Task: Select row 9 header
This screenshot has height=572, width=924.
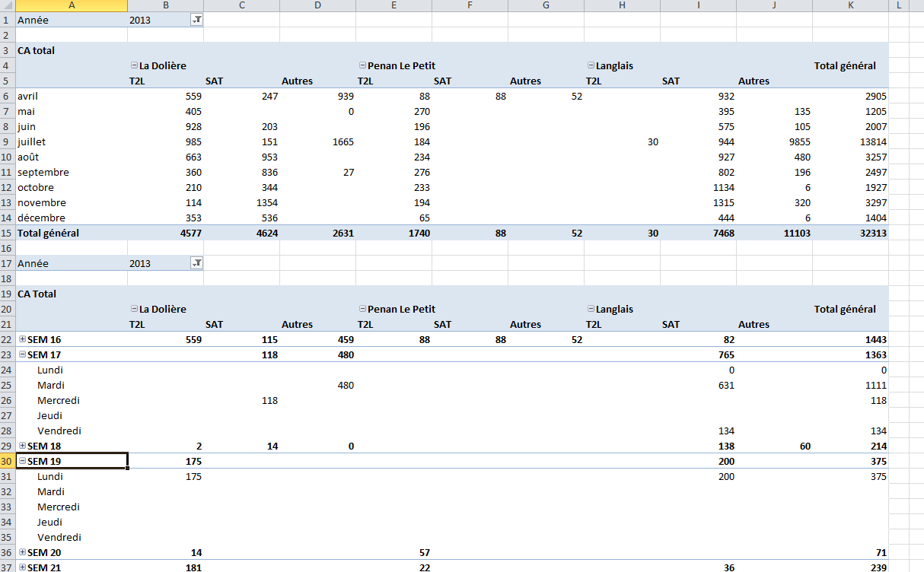Action: coord(8,141)
